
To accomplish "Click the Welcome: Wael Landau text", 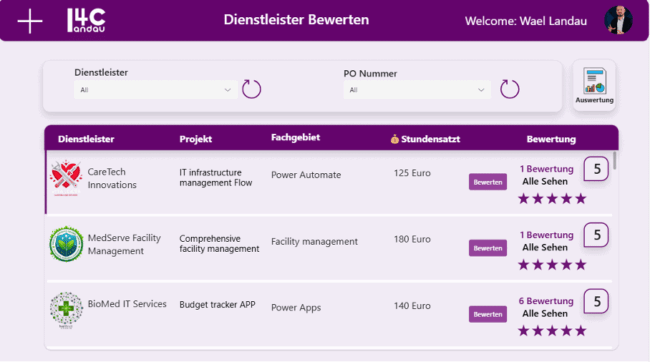I will pos(526,21).
